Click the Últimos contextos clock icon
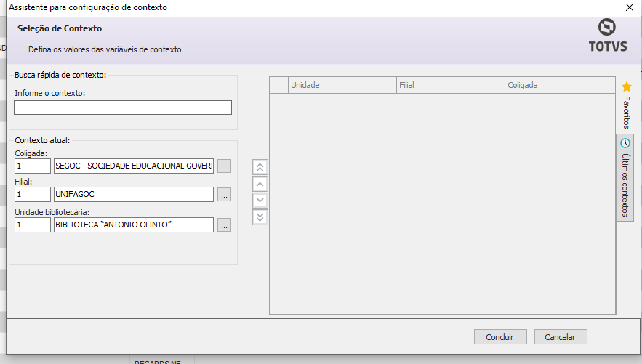Screen dimensions: 642x364 pos(625,143)
